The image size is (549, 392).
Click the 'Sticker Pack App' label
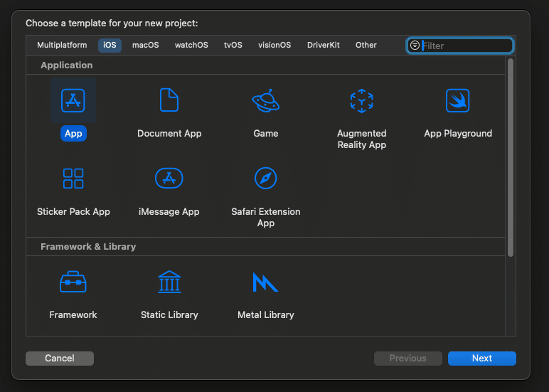(73, 211)
